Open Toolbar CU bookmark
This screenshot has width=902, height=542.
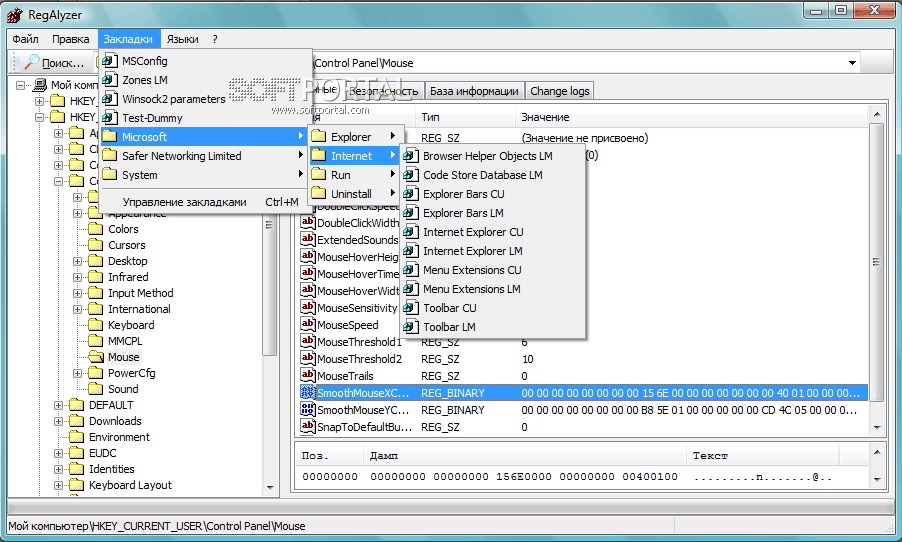[x=492, y=308]
